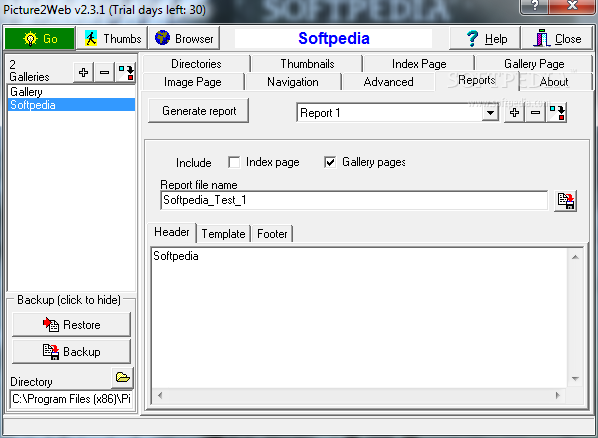Click the Thumbs button
This screenshot has width=598, height=438.
point(112,39)
